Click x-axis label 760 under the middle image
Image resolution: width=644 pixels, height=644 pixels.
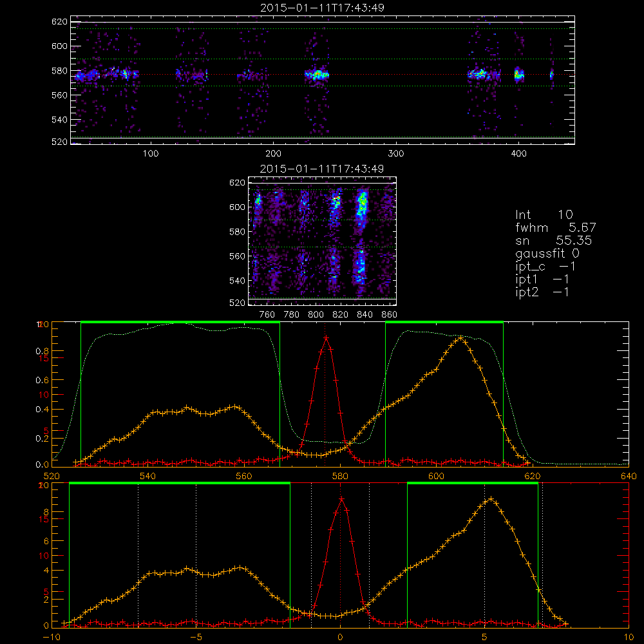pos(267,315)
